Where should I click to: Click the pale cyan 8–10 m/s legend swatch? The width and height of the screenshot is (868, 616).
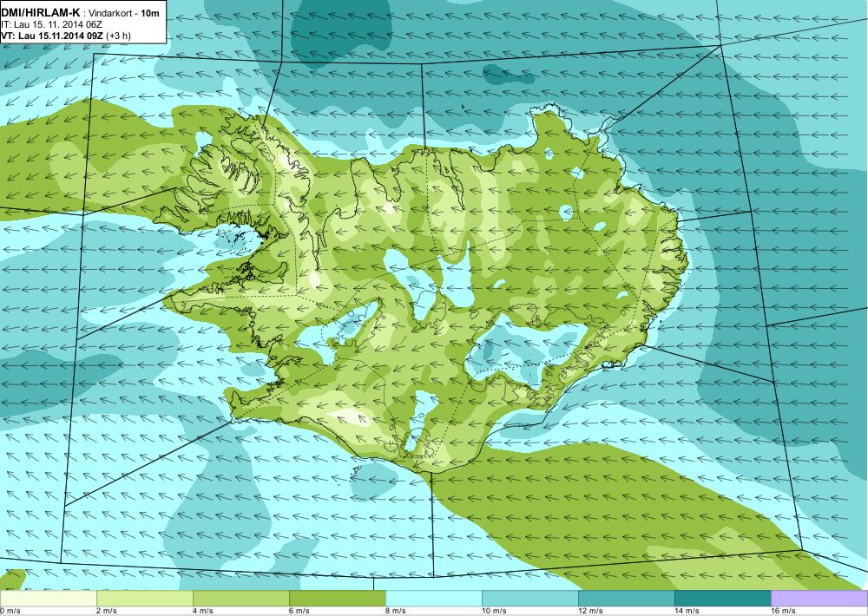pos(433,599)
